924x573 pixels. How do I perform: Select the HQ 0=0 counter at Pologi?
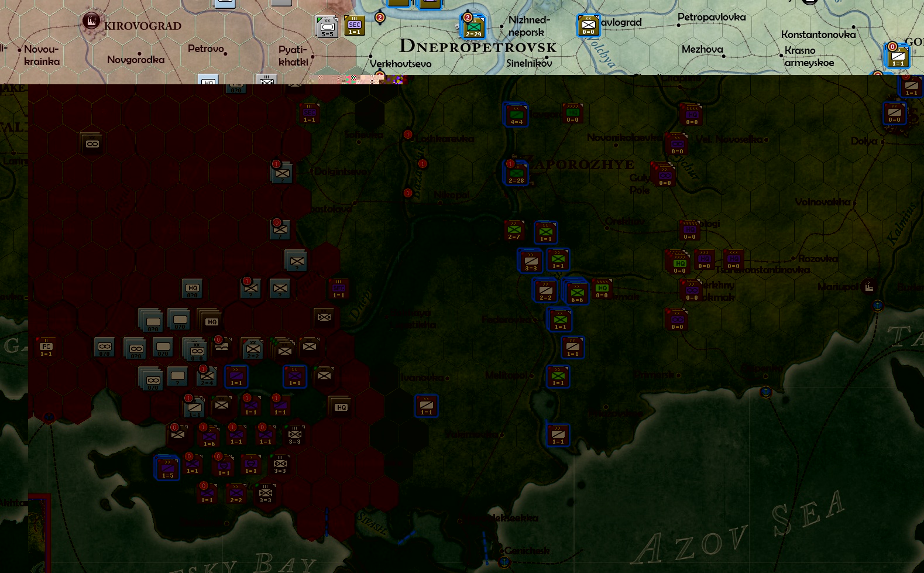point(690,230)
